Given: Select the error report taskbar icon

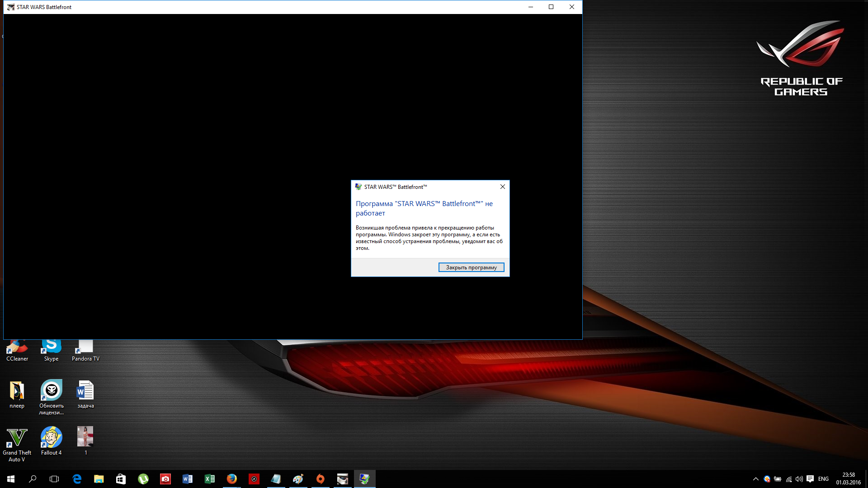Looking at the screenshot, I should pyautogui.click(x=365, y=479).
